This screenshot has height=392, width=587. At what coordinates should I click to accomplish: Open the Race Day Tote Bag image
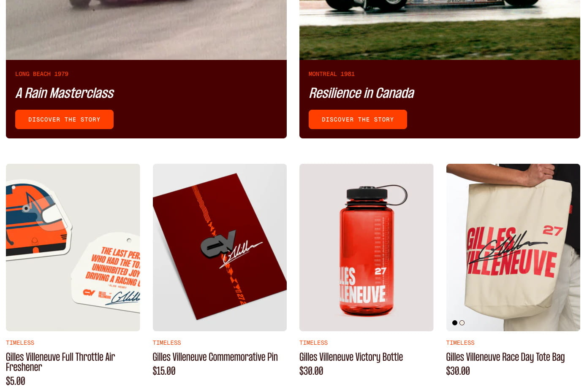513,247
